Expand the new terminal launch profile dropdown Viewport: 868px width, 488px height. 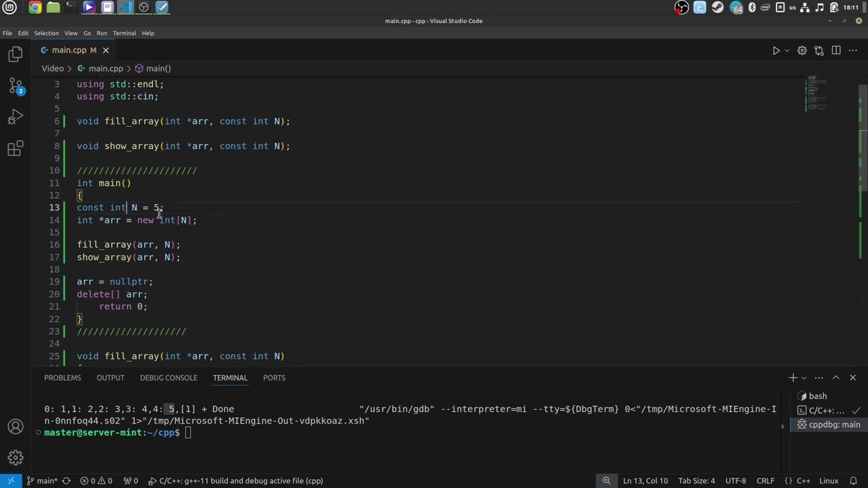pos(804,378)
